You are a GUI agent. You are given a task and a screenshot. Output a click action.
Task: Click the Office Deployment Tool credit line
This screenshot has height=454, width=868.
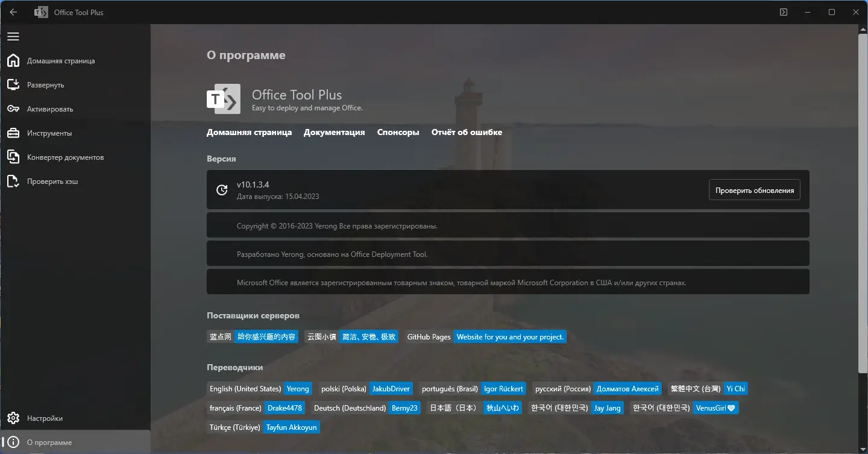tap(332, 254)
